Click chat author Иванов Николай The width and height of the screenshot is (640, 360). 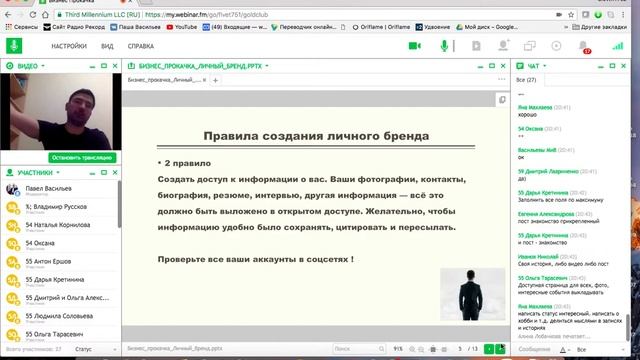coord(538,257)
